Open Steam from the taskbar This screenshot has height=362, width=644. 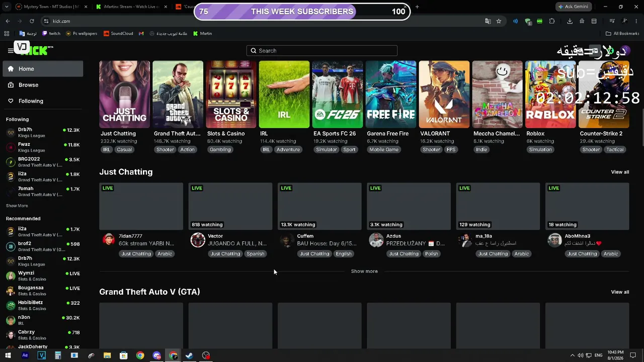(x=189, y=355)
